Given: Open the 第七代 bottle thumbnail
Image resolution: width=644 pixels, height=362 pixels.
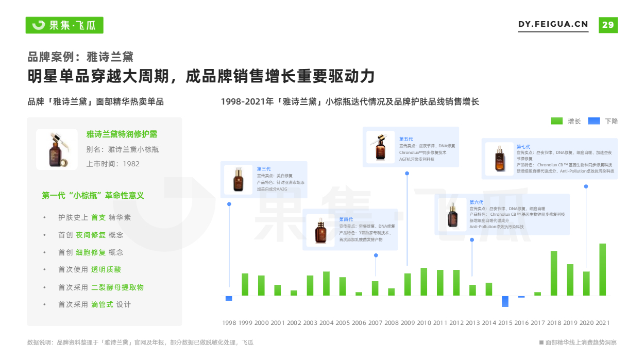Looking at the screenshot, I should pos(499,159).
